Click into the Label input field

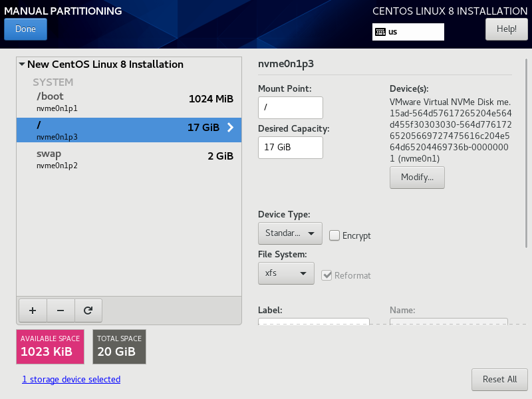[x=313, y=321]
